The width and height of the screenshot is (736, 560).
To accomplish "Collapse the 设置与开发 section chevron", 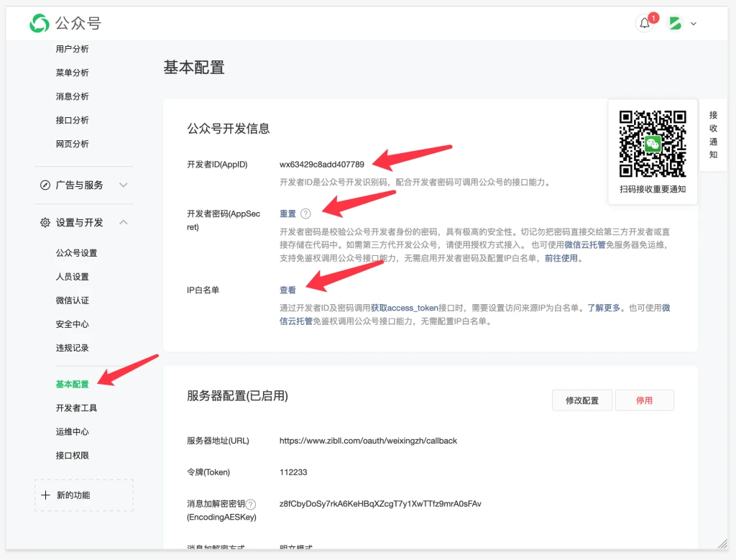I will (124, 223).
